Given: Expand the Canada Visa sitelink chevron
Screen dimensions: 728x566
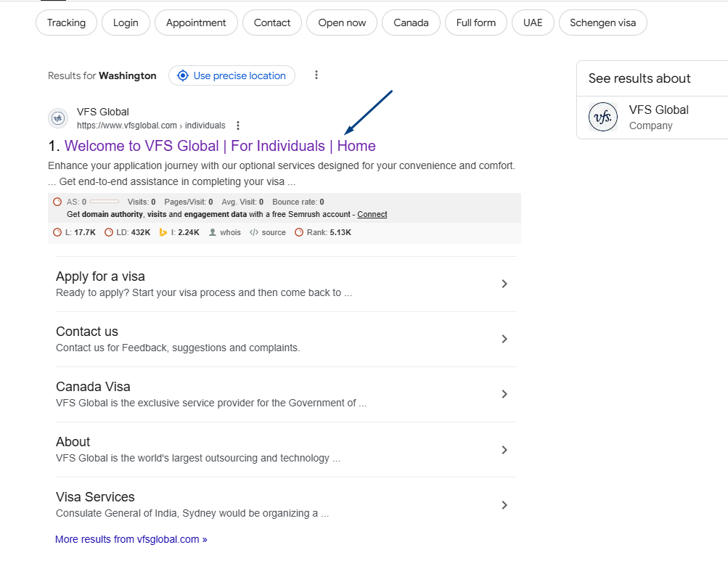Looking at the screenshot, I should [504, 394].
